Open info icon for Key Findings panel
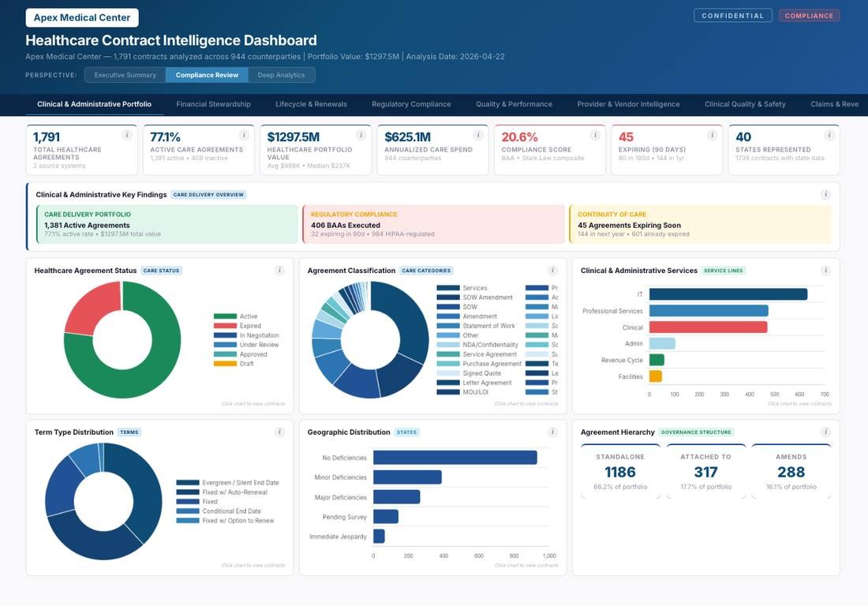This screenshot has height=606, width=868. tap(825, 194)
